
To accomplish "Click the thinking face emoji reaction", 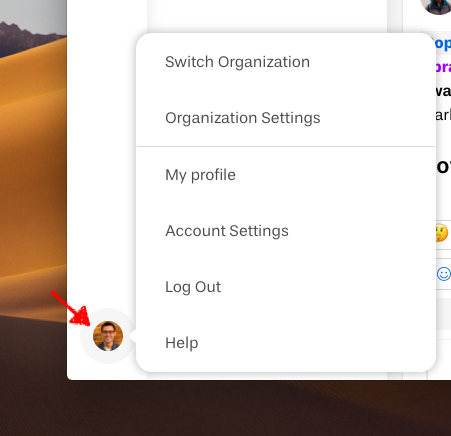I will (x=442, y=232).
